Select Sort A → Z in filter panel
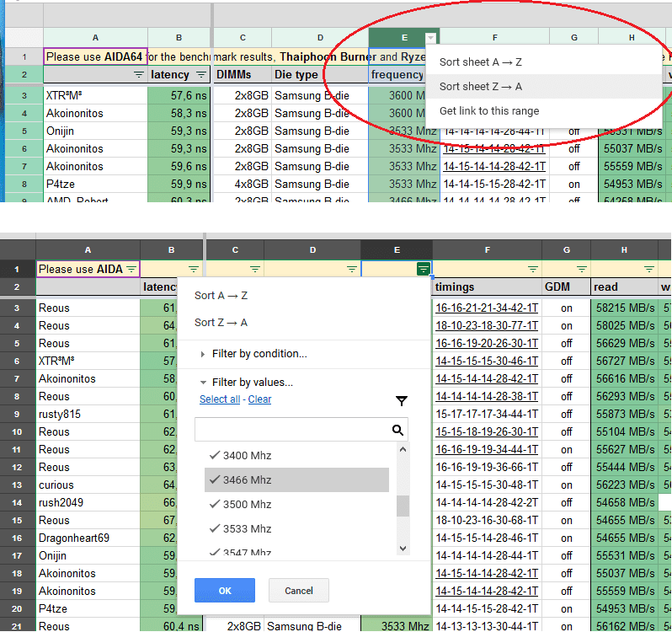The height and width of the screenshot is (632, 672). tap(304, 296)
